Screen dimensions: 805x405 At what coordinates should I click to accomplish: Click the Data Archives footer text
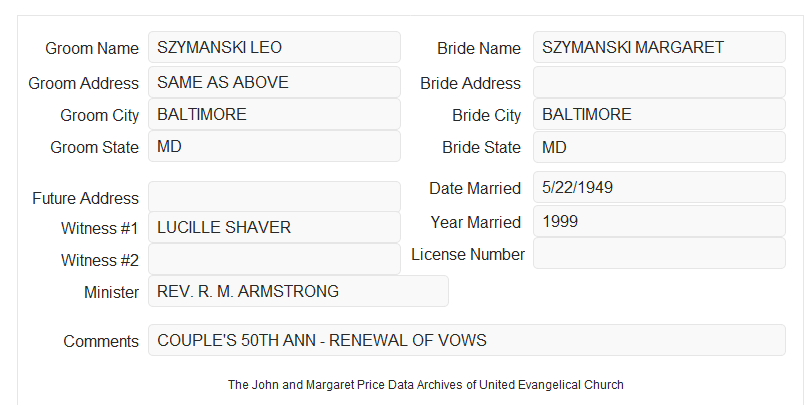[x=426, y=384]
